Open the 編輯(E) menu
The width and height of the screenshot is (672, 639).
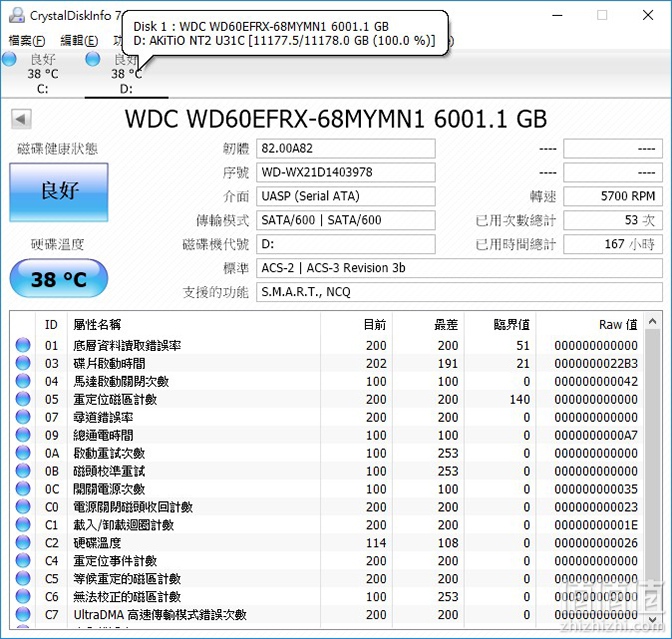coord(79,41)
